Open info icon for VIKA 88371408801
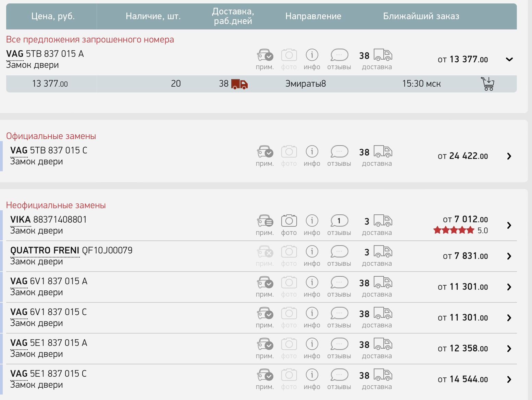Image resolution: width=532 pixels, height=400 pixels. coord(312,221)
